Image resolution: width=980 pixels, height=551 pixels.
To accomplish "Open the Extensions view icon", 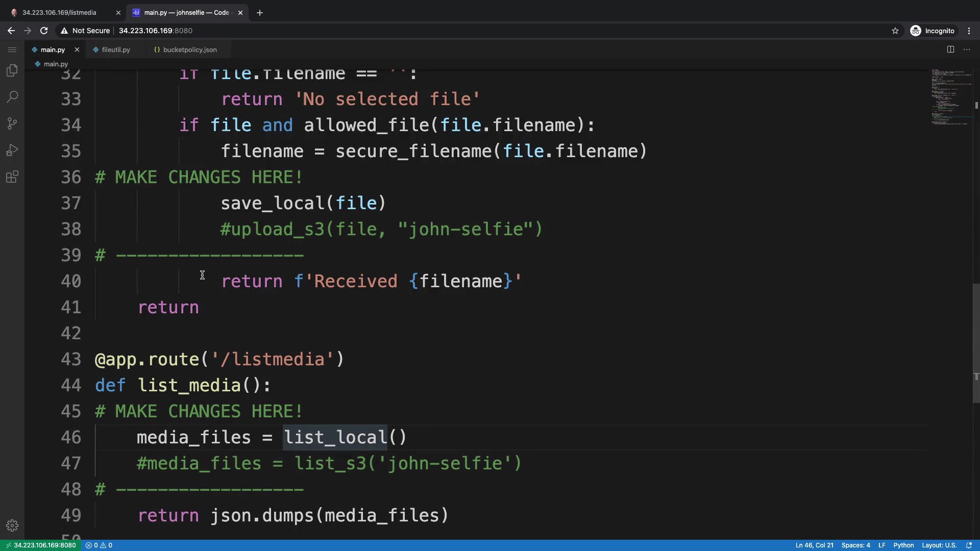I will 12,177.
